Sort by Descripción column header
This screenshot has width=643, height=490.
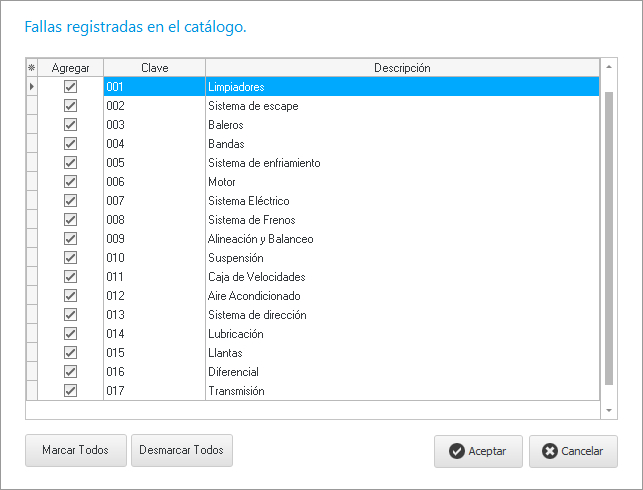click(x=401, y=68)
